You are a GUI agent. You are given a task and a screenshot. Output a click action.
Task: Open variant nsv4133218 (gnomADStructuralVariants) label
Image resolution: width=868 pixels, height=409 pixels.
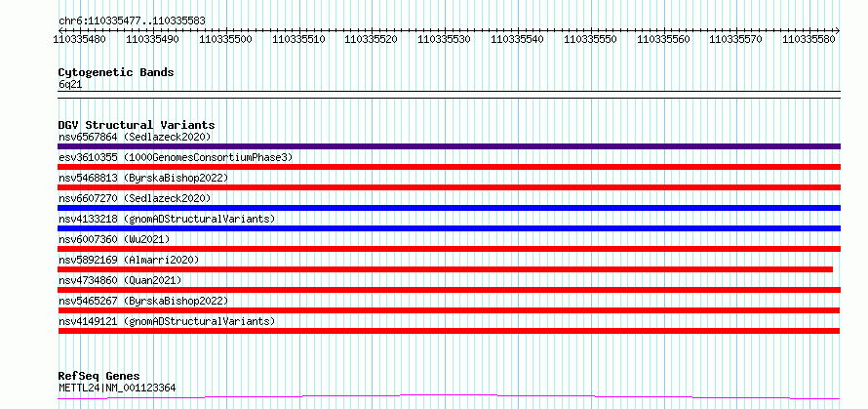point(167,219)
